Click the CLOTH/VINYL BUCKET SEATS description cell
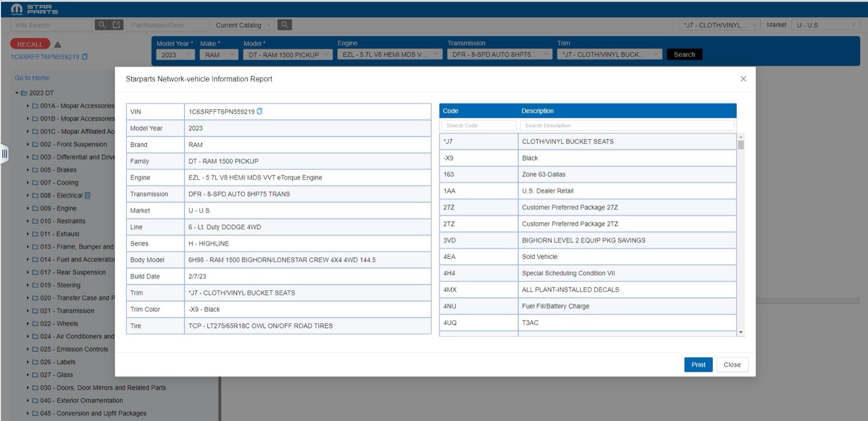Viewport: 868px width, 421px height. pos(627,142)
